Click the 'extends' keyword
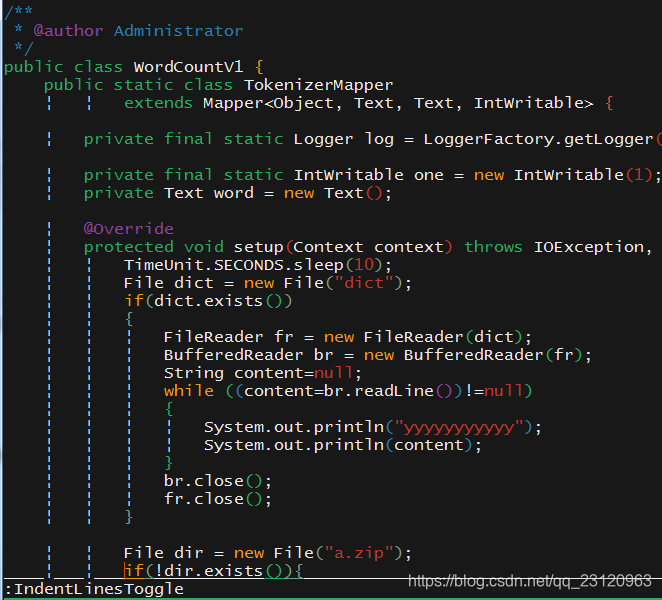 coord(158,103)
